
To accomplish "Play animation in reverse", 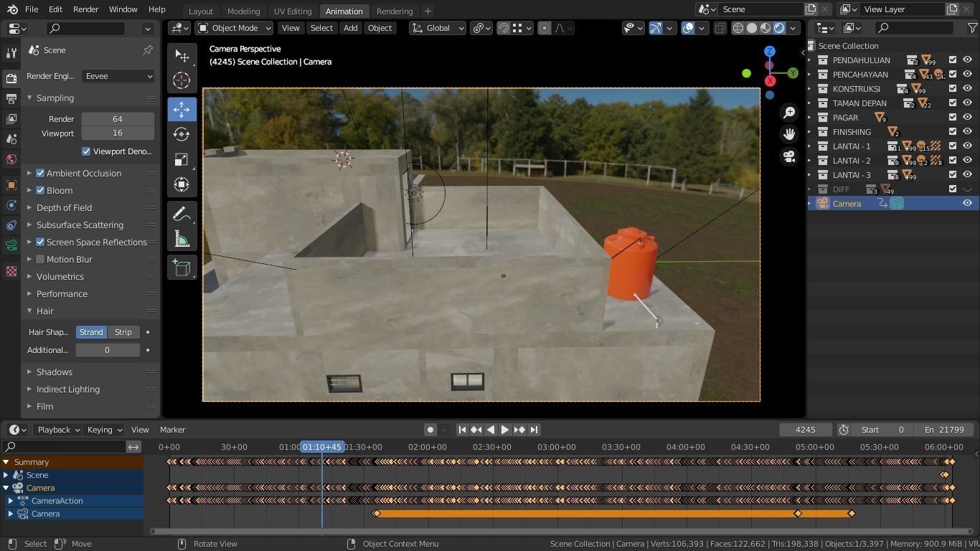I will 491,430.
